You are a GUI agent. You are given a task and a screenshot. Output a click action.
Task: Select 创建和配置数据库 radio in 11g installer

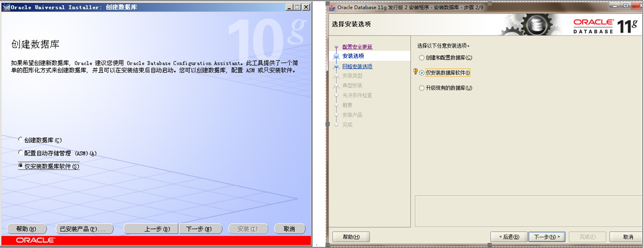(422, 57)
